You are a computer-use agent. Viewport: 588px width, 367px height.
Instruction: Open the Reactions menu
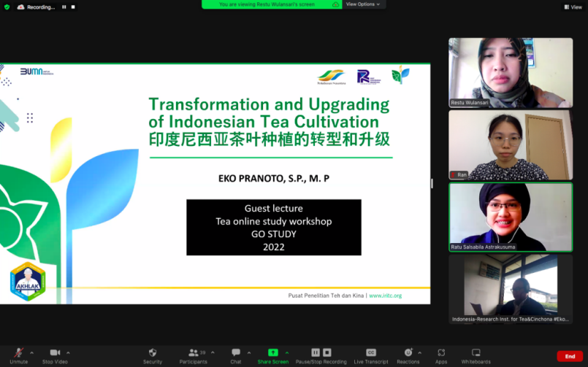click(408, 353)
